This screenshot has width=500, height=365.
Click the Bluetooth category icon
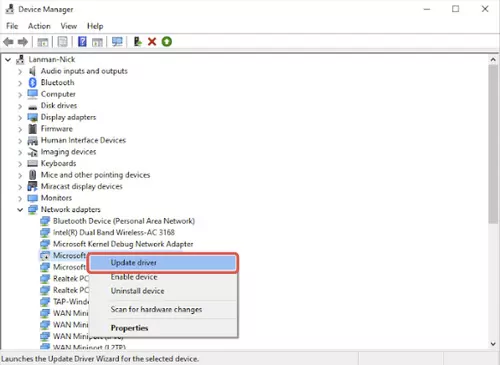point(33,82)
